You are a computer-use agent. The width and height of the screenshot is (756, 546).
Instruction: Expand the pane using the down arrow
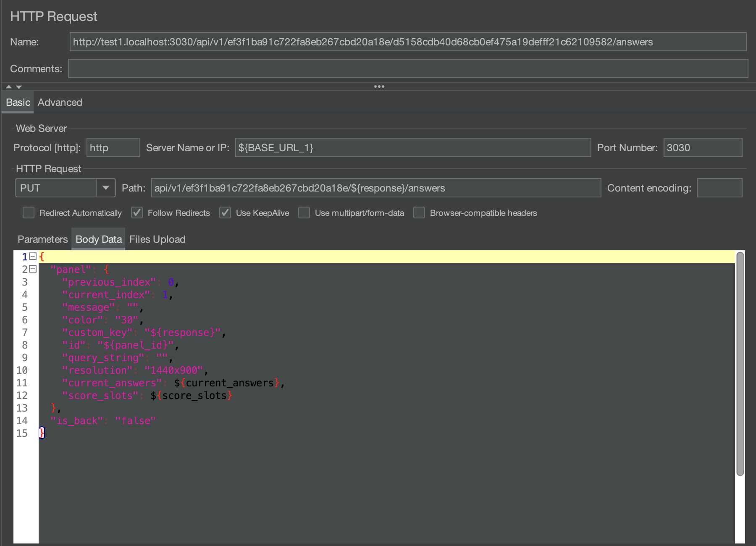pos(19,87)
